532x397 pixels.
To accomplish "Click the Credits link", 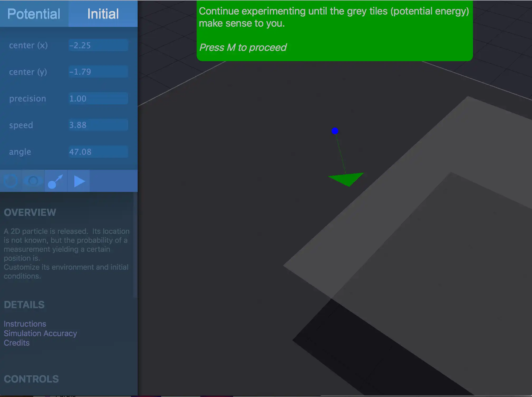I will tap(16, 343).
